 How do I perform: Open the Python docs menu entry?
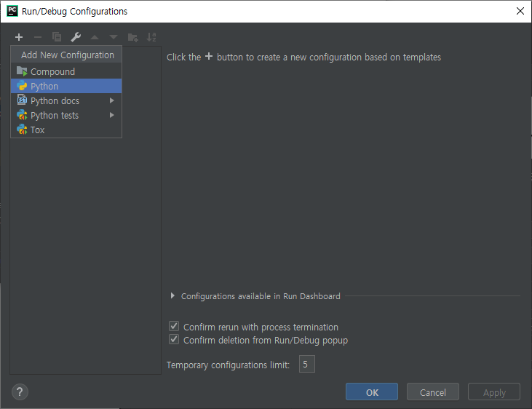tap(66, 101)
